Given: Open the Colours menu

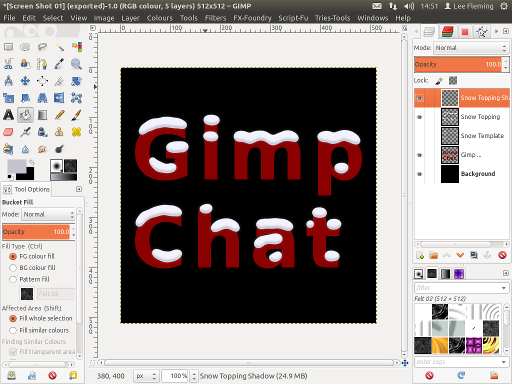Looking at the screenshot, I should pos(160,18).
